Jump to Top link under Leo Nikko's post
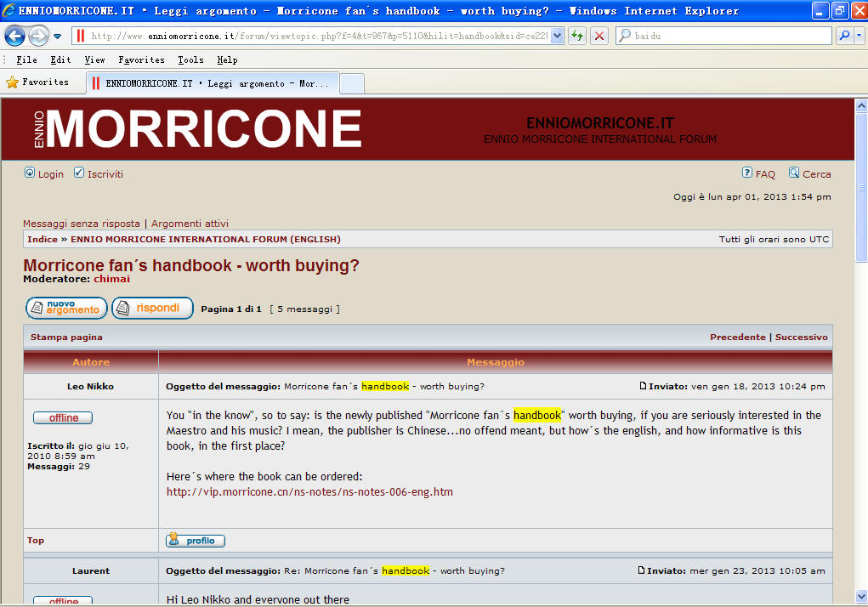 coord(36,541)
